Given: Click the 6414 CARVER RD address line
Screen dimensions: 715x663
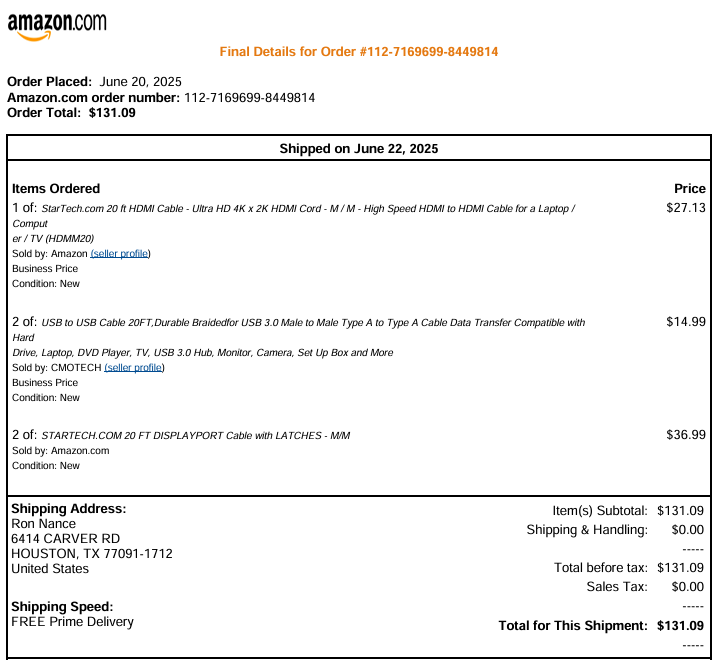Looking at the screenshot, I should pyautogui.click(x=66, y=539).
